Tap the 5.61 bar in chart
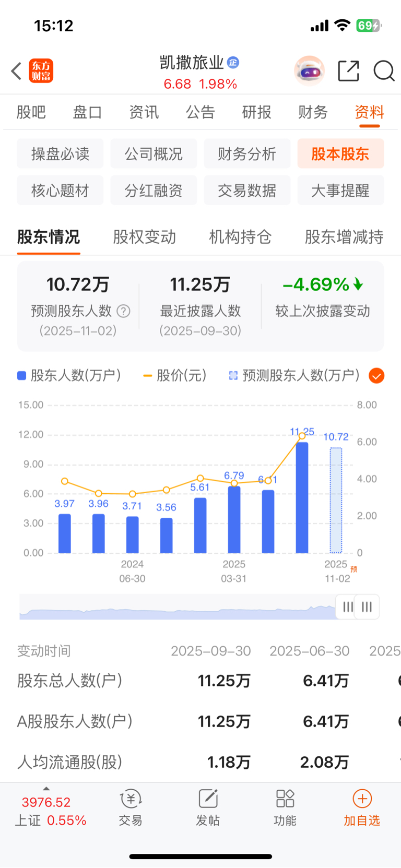 (200, 525)
